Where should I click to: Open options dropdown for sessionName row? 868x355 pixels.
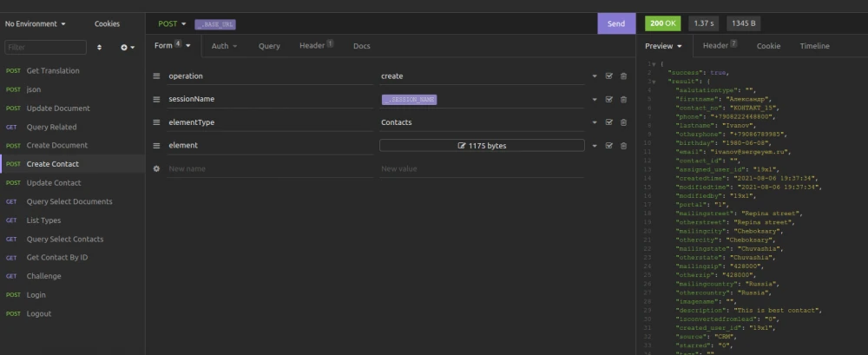coord(595,100)
